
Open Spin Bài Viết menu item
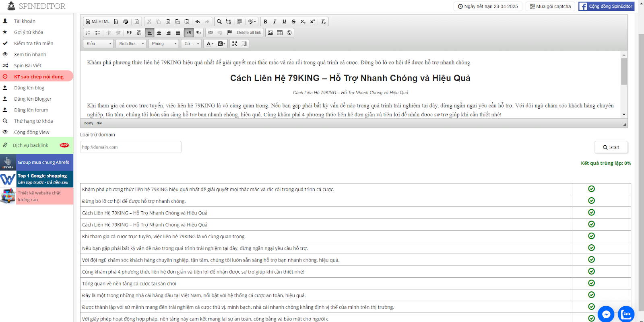pyautogui.click(x=27, y=65)
